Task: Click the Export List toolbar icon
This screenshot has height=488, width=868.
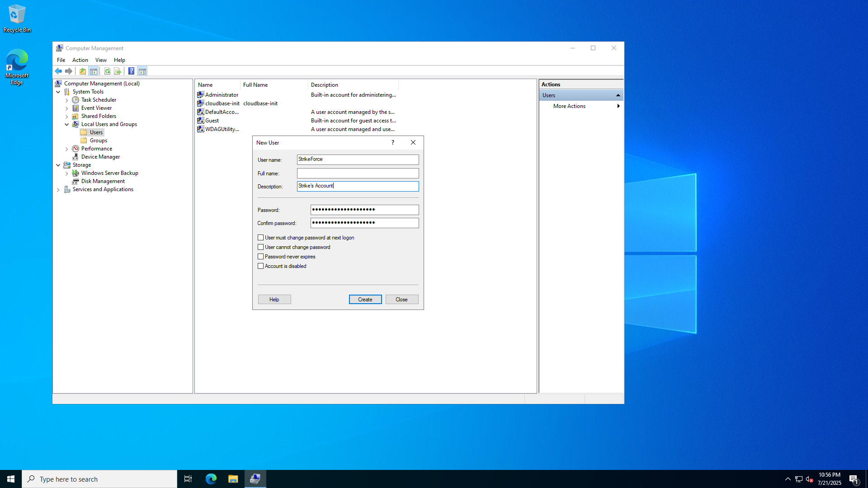Action: [118, 71]
